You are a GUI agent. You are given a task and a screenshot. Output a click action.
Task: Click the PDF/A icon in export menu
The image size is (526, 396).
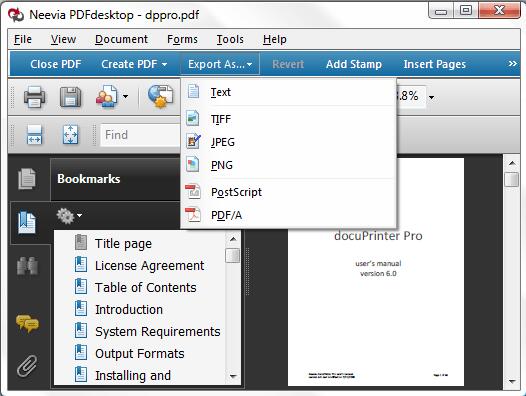(193, 215)
